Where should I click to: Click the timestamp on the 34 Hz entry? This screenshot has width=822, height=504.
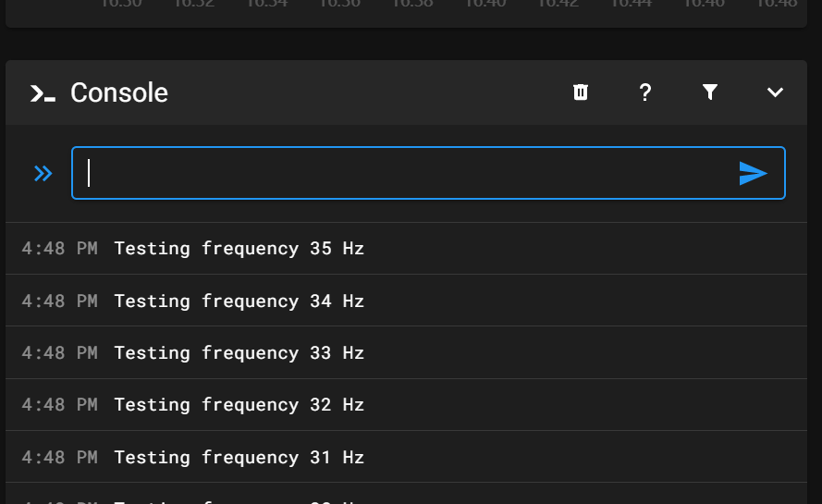(59, 301)
